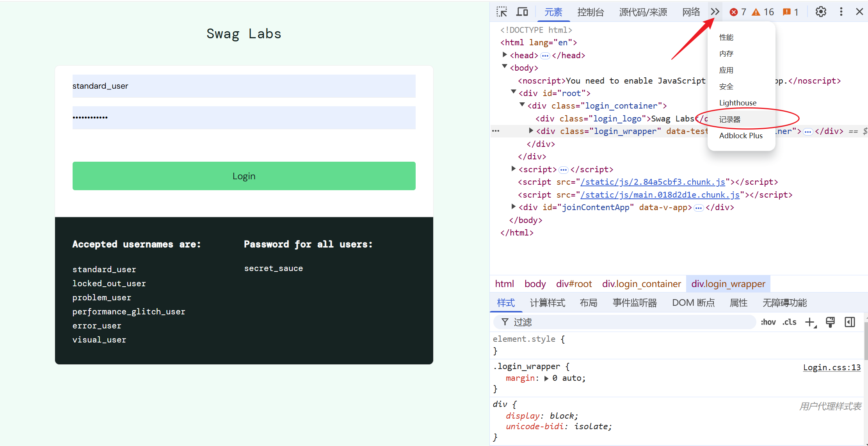Select 记录器 from the overflow menu
868x446 pixels.
pos(741,119)
